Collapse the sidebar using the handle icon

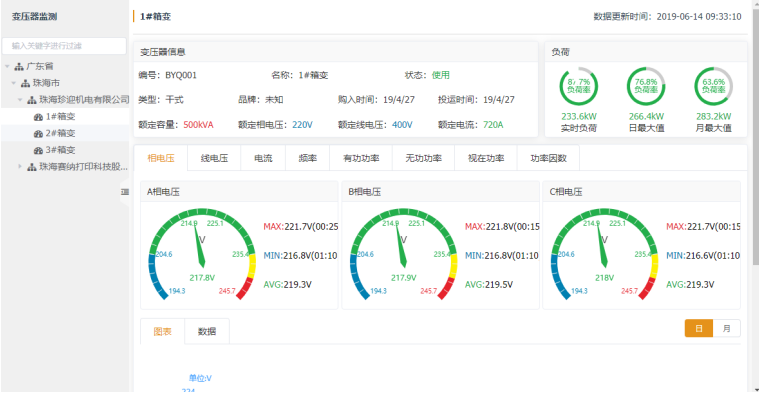pyautogui.click(x=125, y=192)
